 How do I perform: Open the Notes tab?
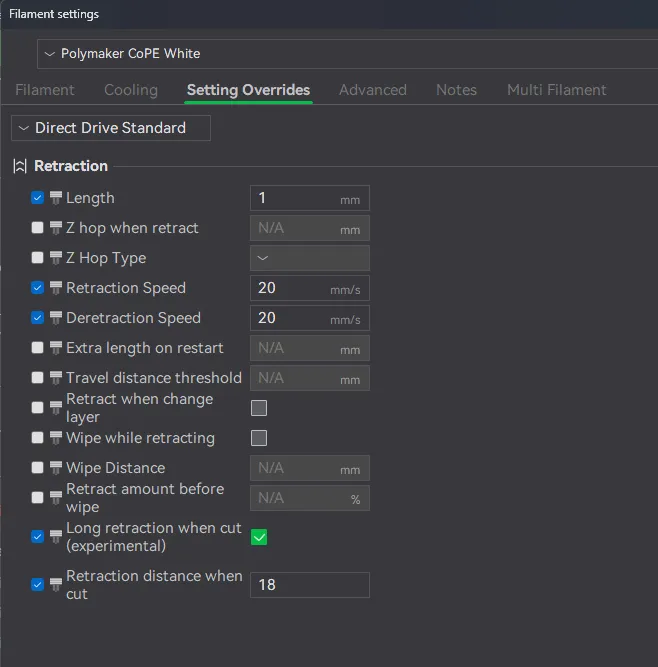point(456,90)
